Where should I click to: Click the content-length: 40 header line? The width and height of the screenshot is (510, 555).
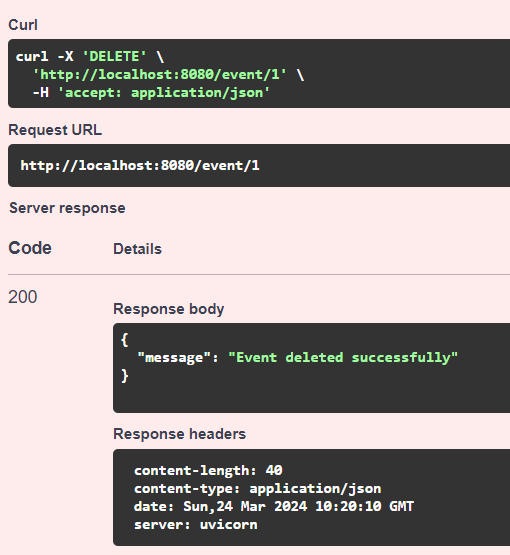point(208,470)
